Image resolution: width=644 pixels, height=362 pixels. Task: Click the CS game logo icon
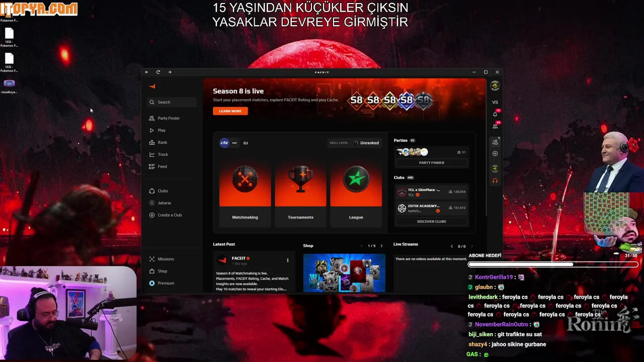click(x=224, y=143)
